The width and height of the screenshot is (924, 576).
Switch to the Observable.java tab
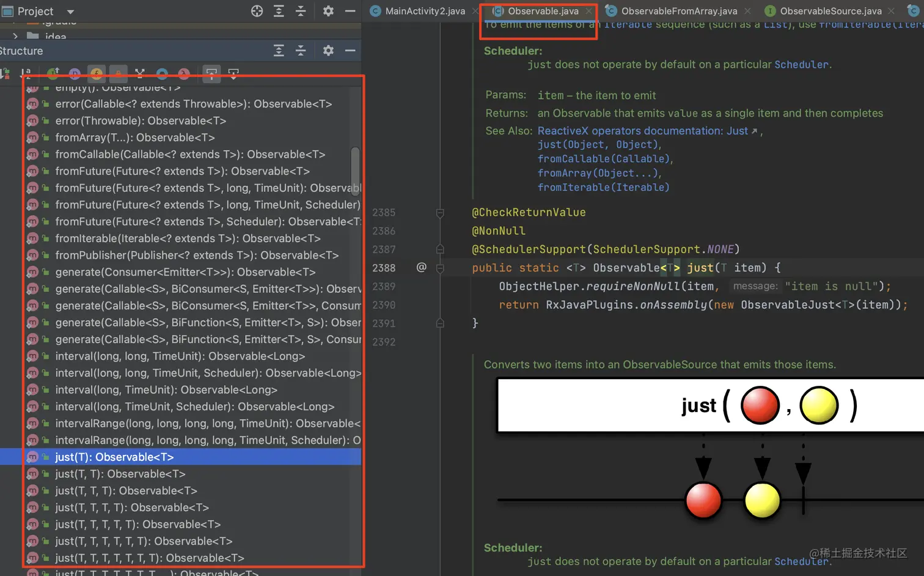(543, 11)
